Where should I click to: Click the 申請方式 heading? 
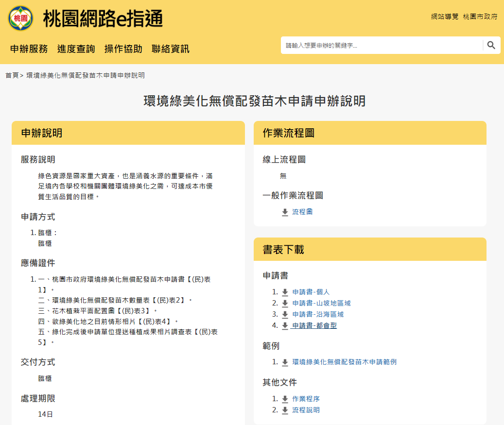coord(38,217)
